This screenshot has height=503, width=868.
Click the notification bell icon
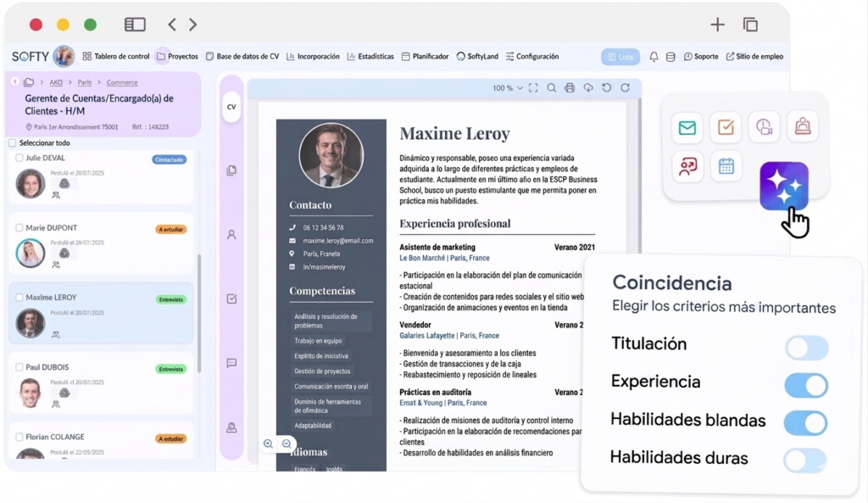(x=654, y=57)
